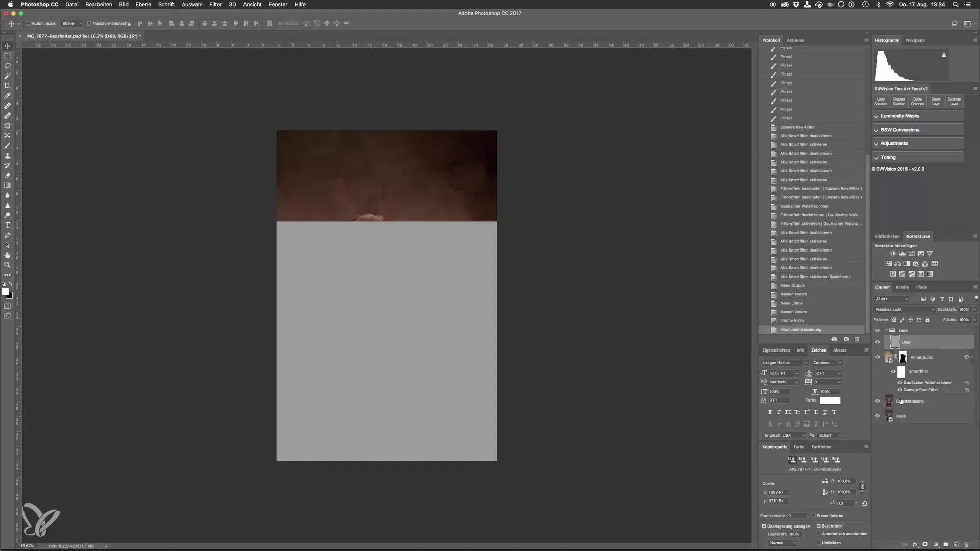The height and width of the screenshot is (551, 980).
Task: Uncheck Überlagerung anzeigen checkbox
Action: [x=764, y=526]
